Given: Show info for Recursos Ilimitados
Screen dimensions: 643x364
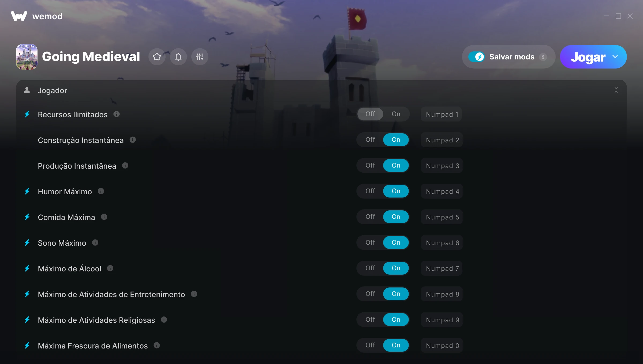Looking at the screenshot, I should 117,114.
